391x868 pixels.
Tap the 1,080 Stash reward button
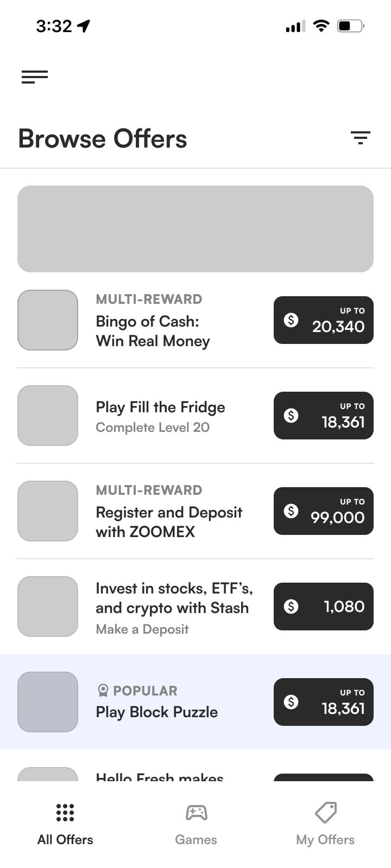[x=324, y=607]
